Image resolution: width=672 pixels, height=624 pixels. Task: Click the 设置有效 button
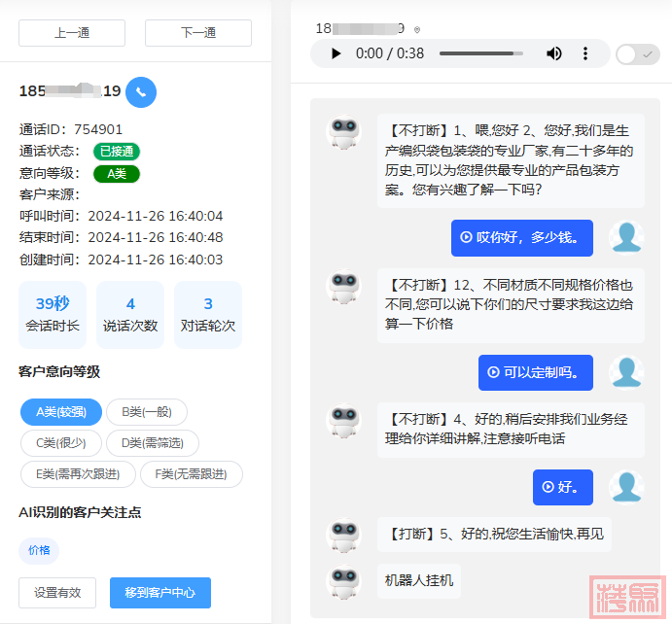click(x=58, y=592)
